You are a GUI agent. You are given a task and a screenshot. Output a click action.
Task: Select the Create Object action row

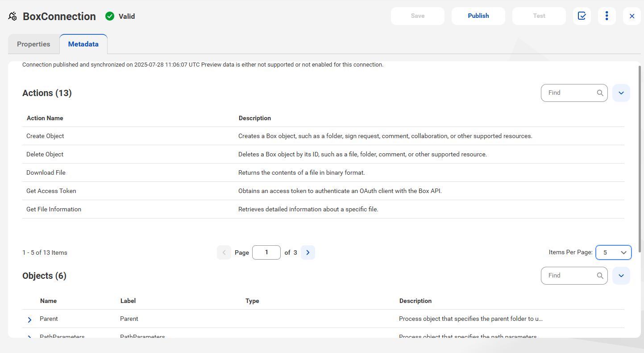click(x=323, y=136)
